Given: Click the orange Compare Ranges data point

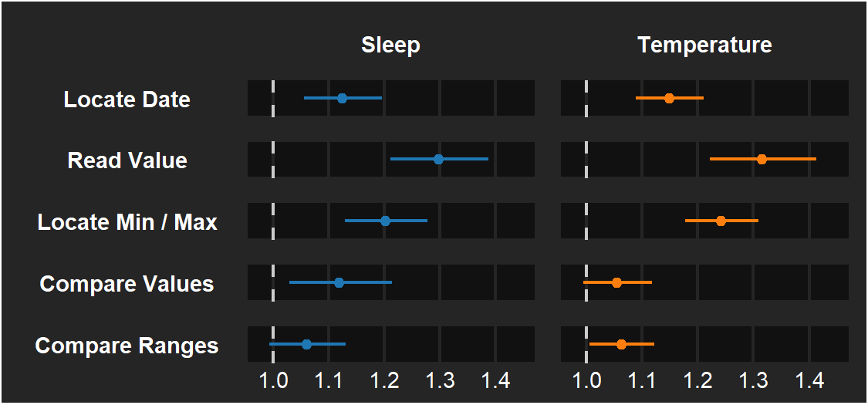Looking at the screenshot, I should (x=621, y=344).
